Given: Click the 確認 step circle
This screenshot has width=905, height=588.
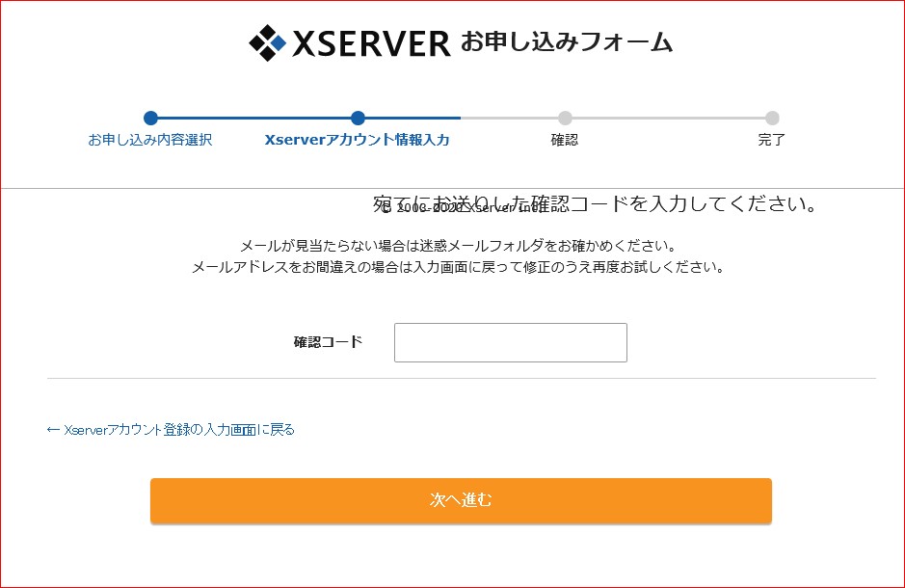Looking at the screenshot, I should (565, 119).
